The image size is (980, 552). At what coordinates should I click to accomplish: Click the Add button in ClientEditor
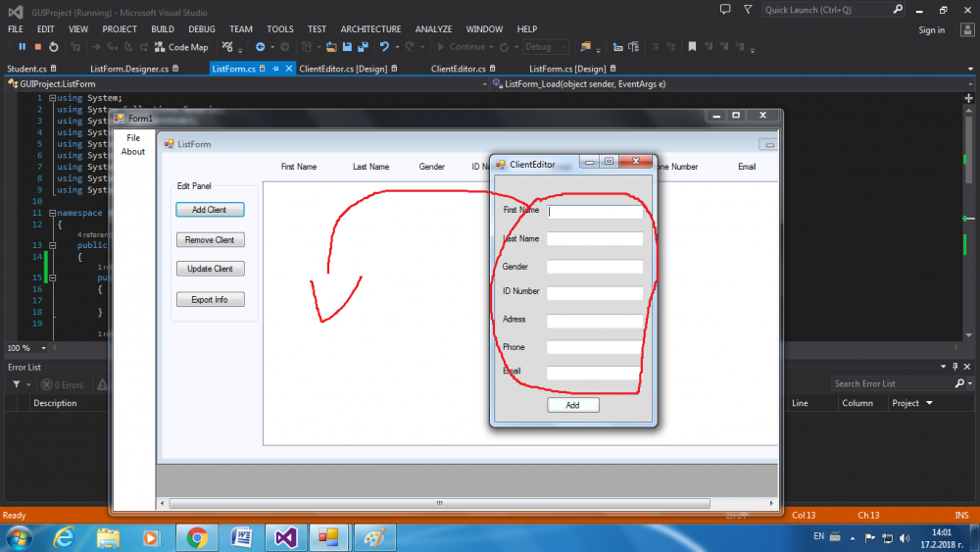(x=573, y=405)
